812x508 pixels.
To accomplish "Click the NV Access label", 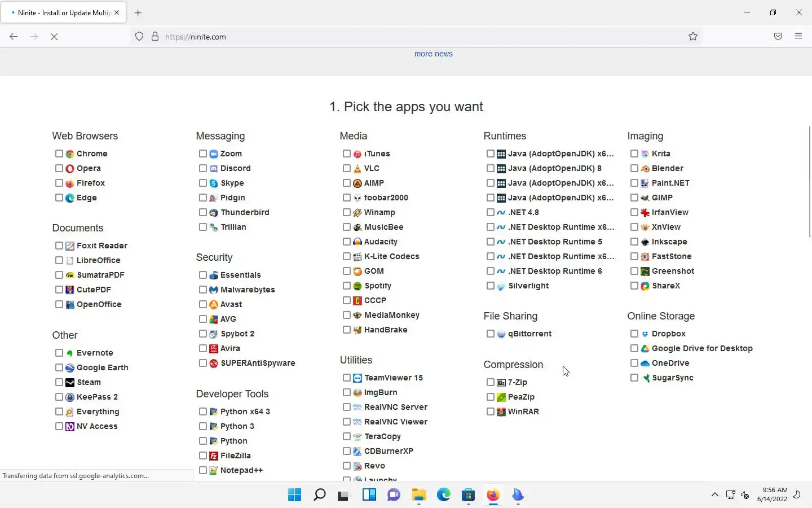I will pos(97,426).
